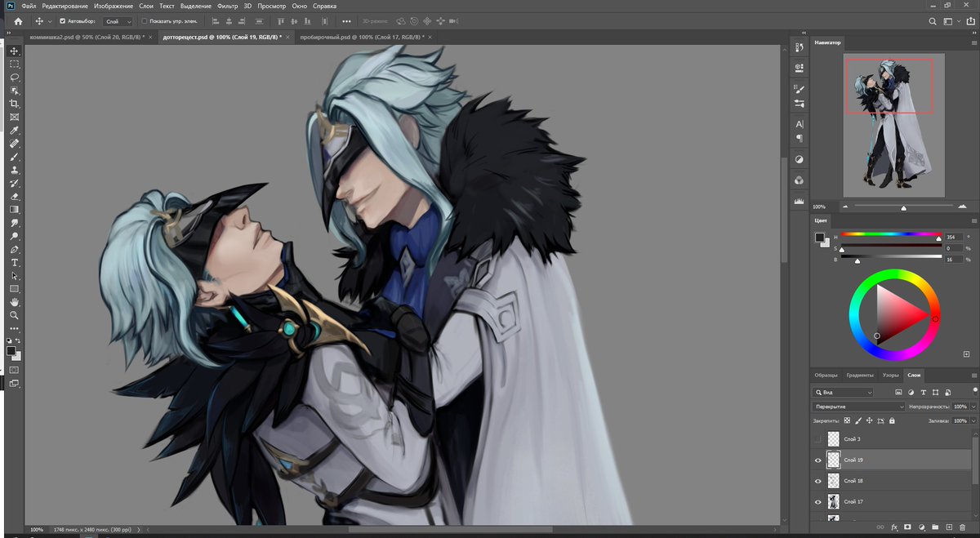980x538 pixels.
Task: Select the Horizontal Type tool
Action: pyautogui.click(x=14, y=263)
